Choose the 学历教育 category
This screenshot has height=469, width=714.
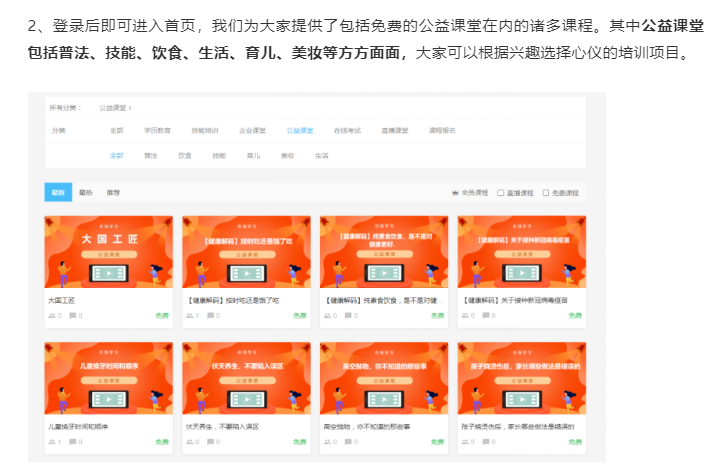(158, 131)
